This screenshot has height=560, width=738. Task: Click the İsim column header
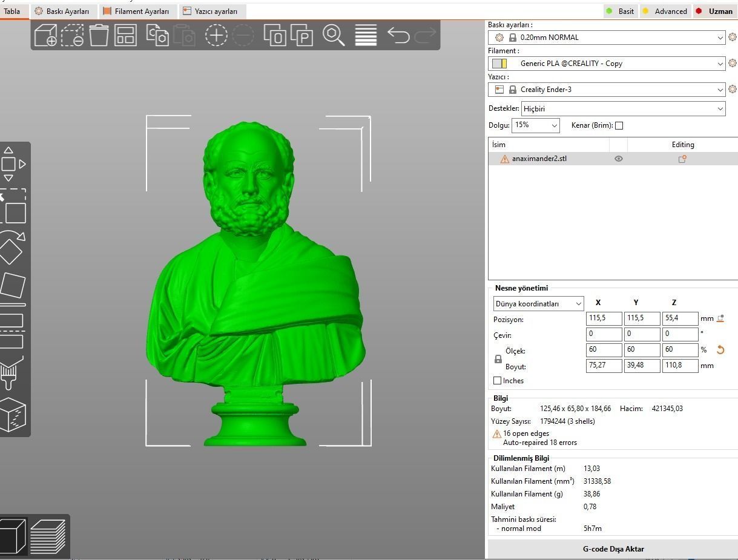pos(549,145)
